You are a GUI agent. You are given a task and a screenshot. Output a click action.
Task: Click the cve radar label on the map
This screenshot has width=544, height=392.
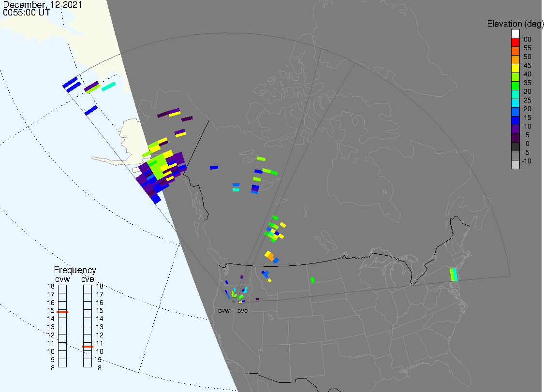click(243, 310)
